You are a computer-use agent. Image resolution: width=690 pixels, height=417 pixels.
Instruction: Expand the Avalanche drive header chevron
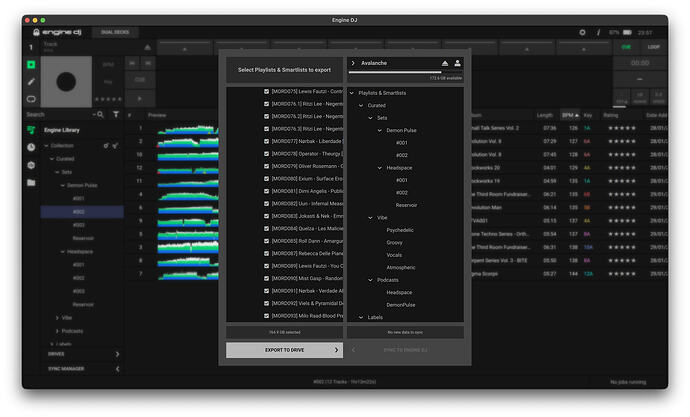coord(353,62)
